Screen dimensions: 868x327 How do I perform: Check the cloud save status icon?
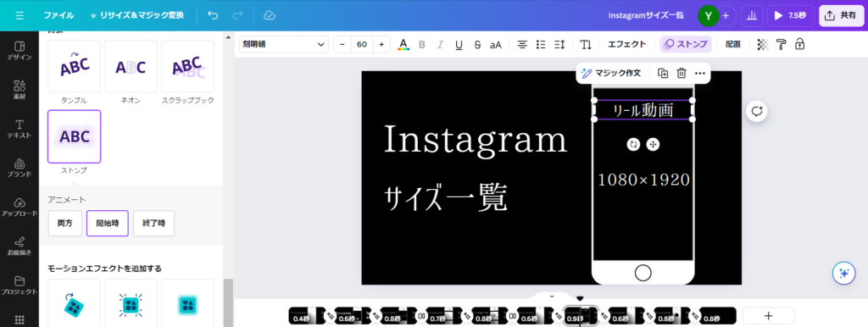(270, 15)
